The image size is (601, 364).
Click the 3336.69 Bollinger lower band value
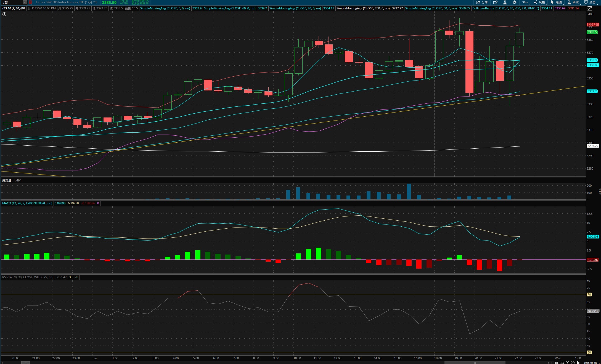coord(560,8)
